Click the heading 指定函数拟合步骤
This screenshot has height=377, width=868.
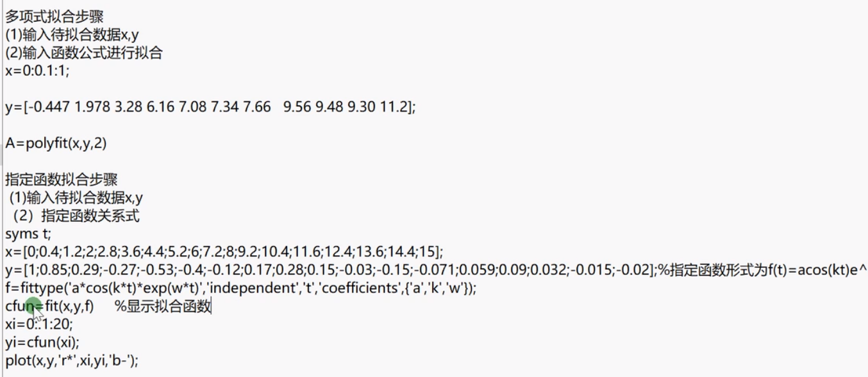tap(62, 180)
